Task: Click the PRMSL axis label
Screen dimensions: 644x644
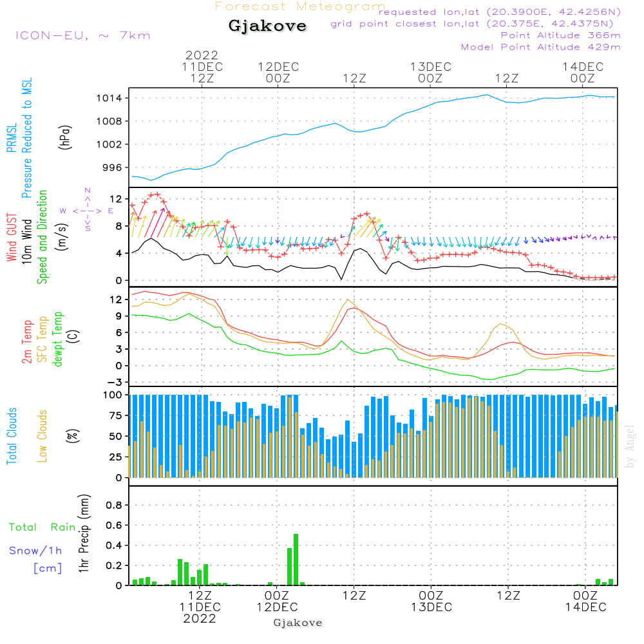Action: click(x=12, y=138)
